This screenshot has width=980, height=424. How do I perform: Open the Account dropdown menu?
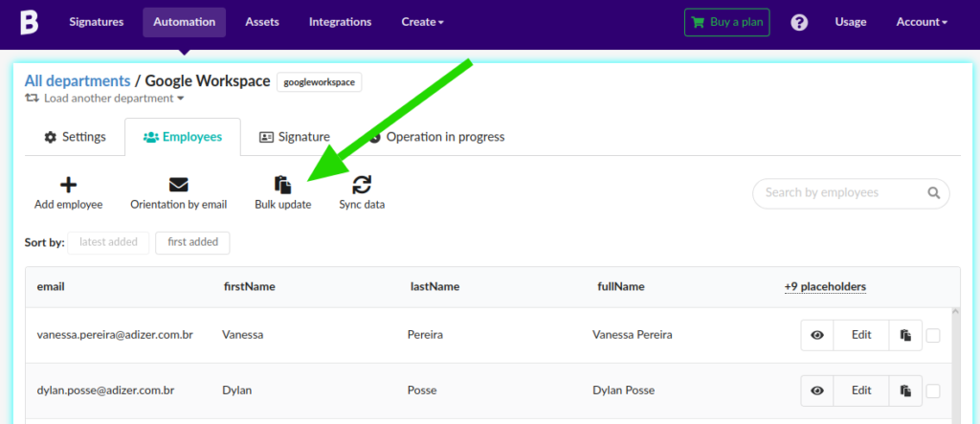922,23
